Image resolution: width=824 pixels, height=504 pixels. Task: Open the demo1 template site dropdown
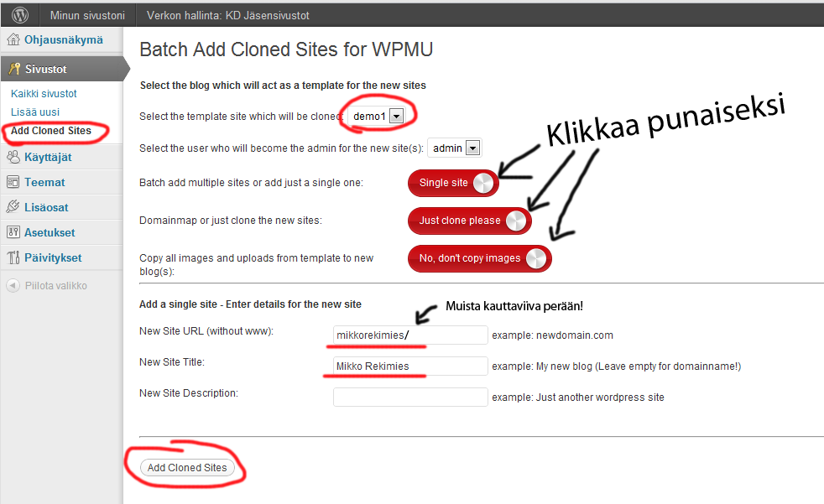coord(376,116)
